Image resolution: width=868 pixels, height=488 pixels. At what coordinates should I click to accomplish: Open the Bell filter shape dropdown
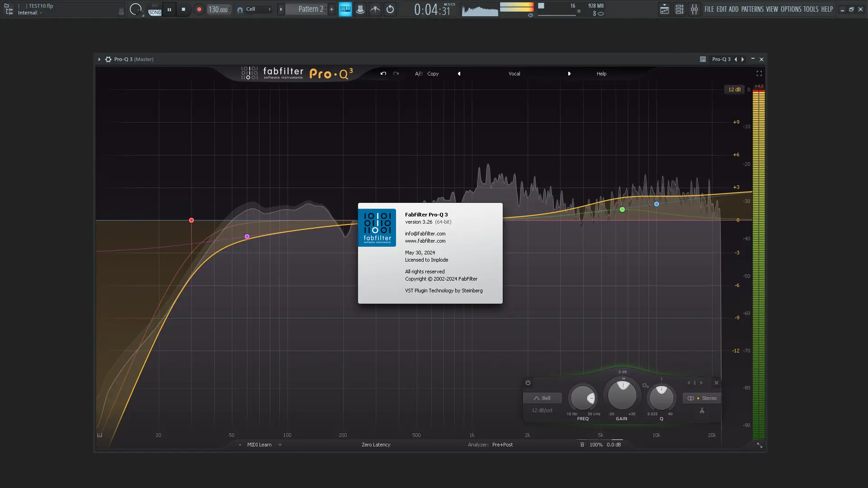pyautogui.click(x=542, y=398)
